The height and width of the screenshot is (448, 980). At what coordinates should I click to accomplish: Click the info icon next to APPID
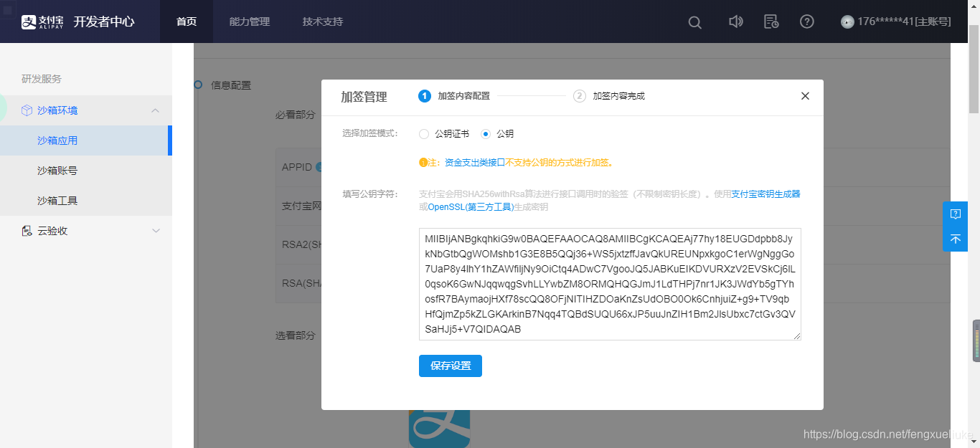click(319, 167)
